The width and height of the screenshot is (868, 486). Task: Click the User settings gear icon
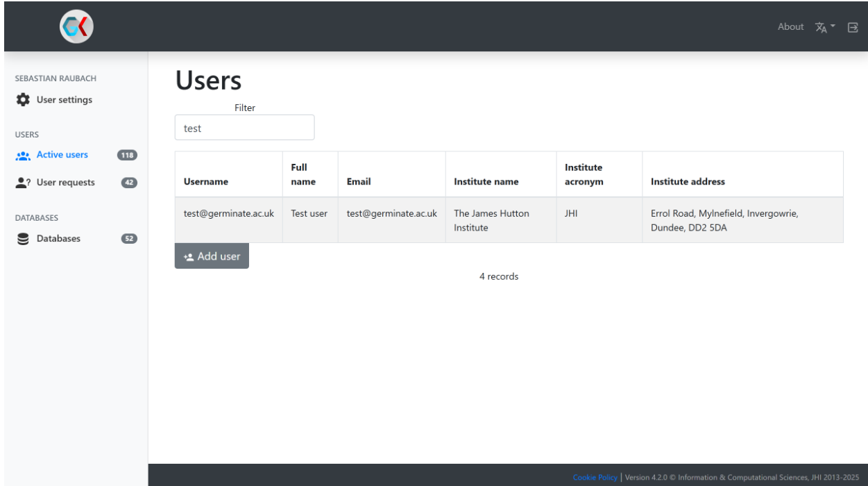[23, 100]
